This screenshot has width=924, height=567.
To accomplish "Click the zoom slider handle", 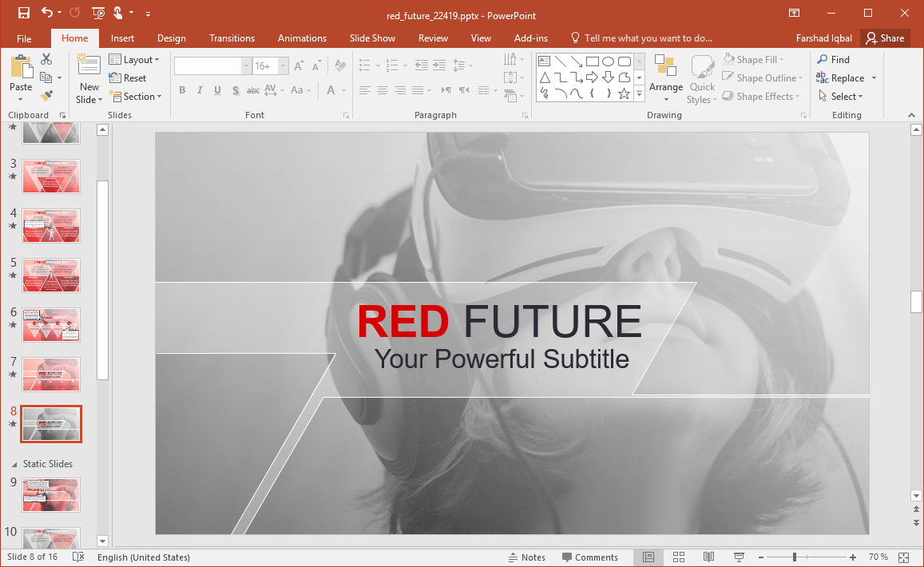I will tap(794, 557).
